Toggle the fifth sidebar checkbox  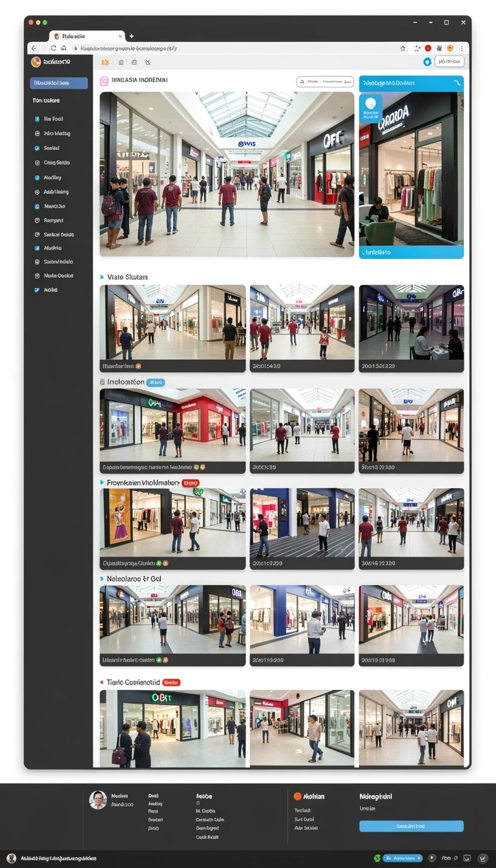pyautogui.click(x=37, y=178)
